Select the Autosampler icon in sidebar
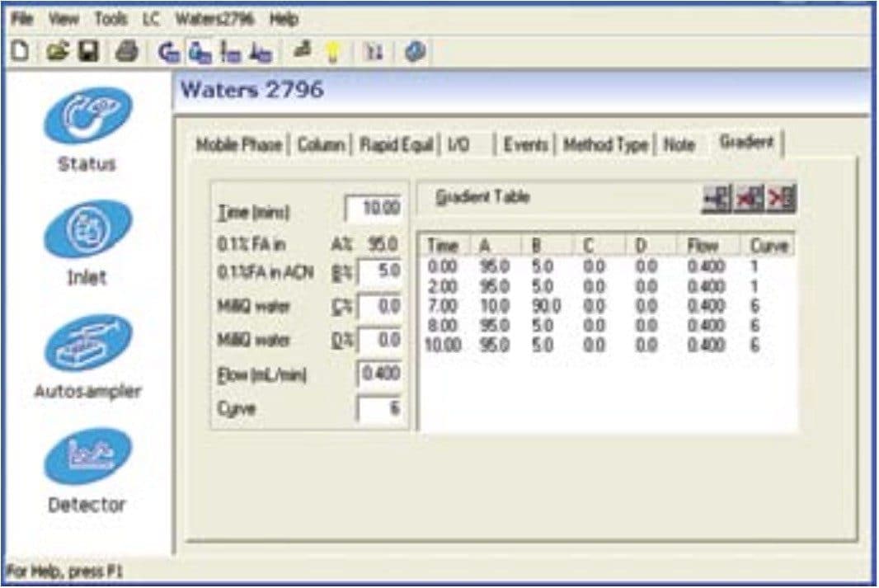The width and height of the screenshot is (879, 588). pos(87,344)
